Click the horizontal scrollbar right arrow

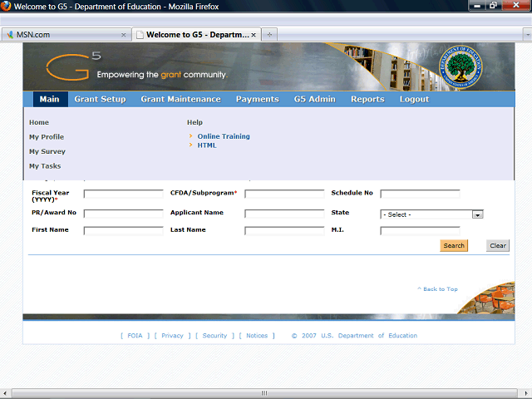[527, 393]
